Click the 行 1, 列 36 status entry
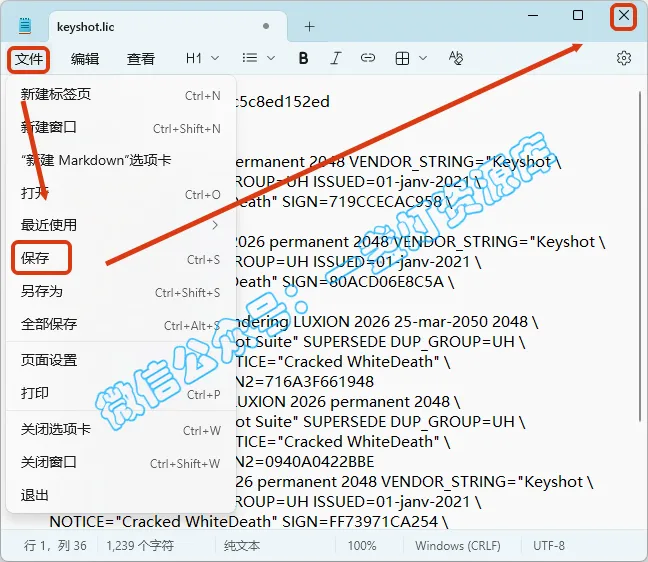The image size is (648, 562). pyautogui.click(x=55, y=546)
